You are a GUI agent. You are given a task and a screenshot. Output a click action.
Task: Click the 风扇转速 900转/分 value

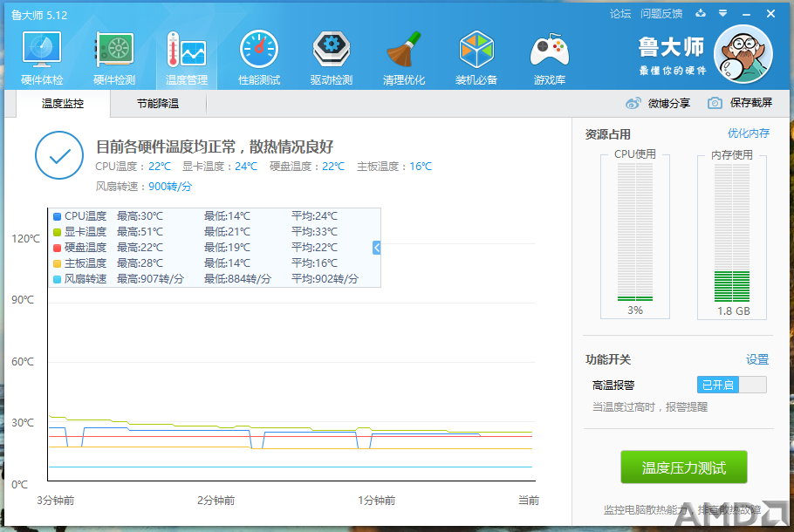coord(170,187)
